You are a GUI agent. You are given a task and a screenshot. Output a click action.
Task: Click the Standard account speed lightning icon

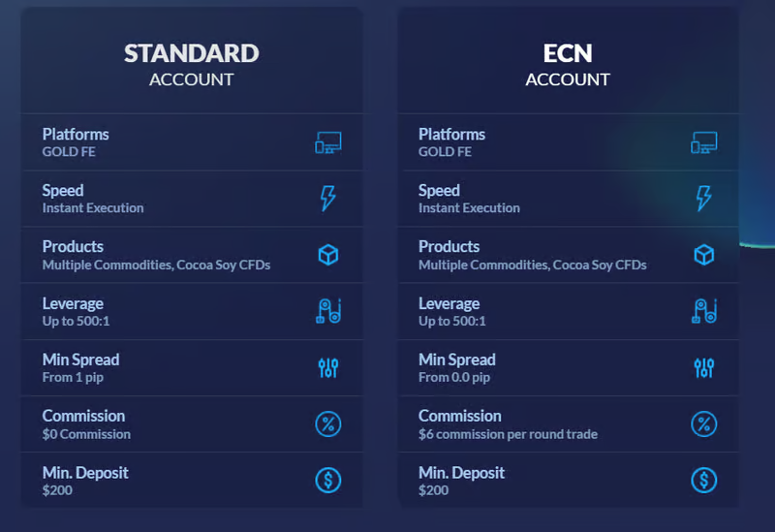click(328, 199)
